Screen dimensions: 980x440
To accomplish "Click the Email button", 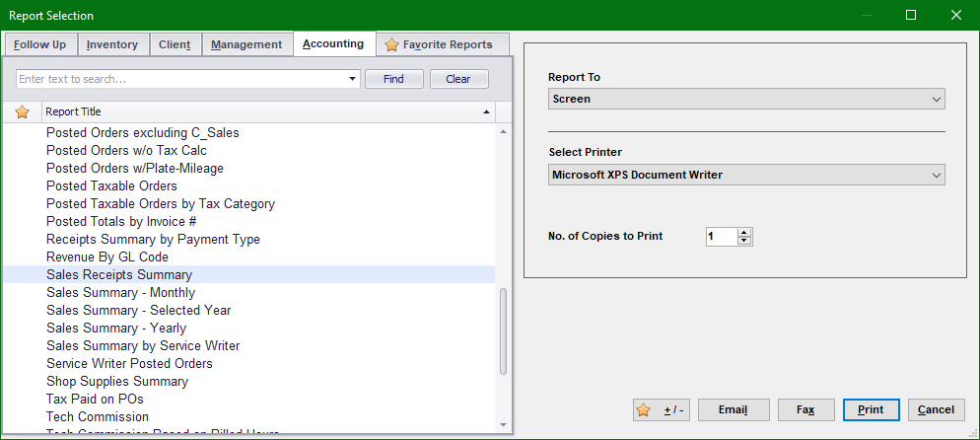I will (733, 409).
